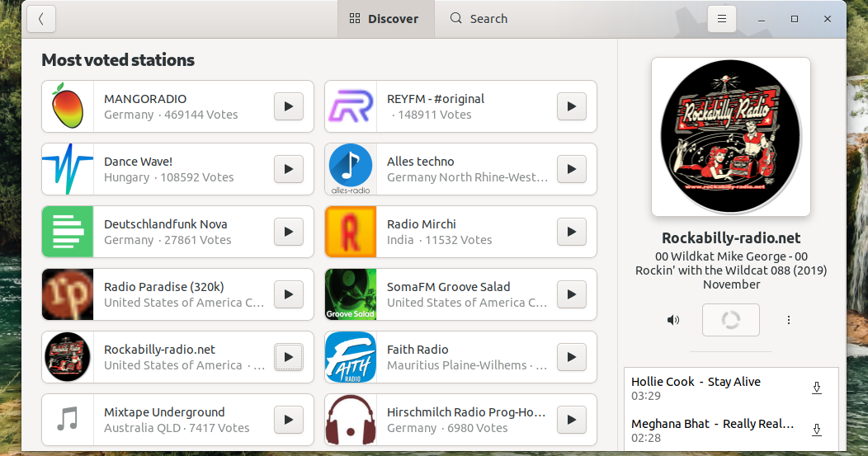Screen dimensions: 868x456
Task: Click the 'Germany · 6980 Votes' text
Action: (x=447, y=428)
